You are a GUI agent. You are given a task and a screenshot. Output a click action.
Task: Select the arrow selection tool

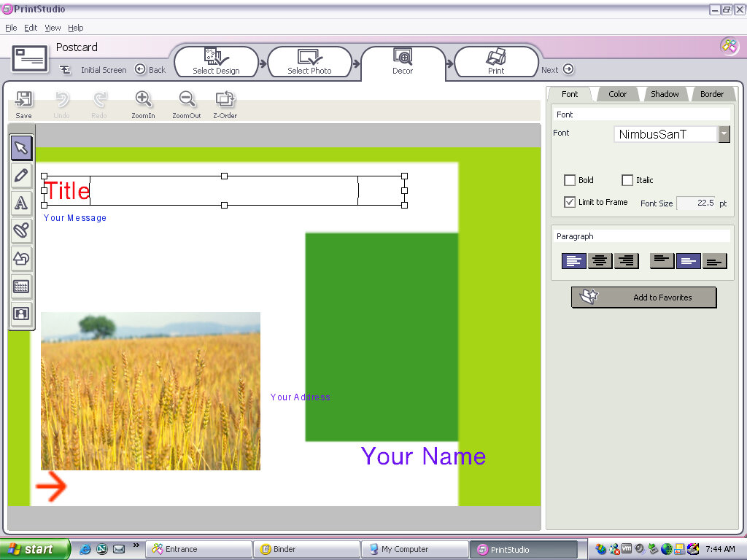[21, 148]
